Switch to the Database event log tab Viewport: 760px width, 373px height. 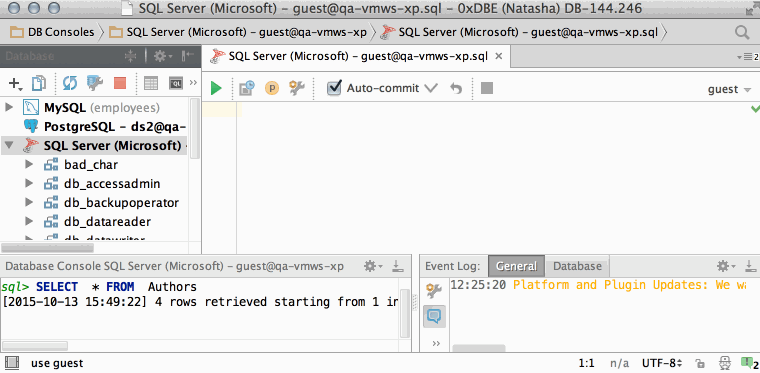[577, 266]
